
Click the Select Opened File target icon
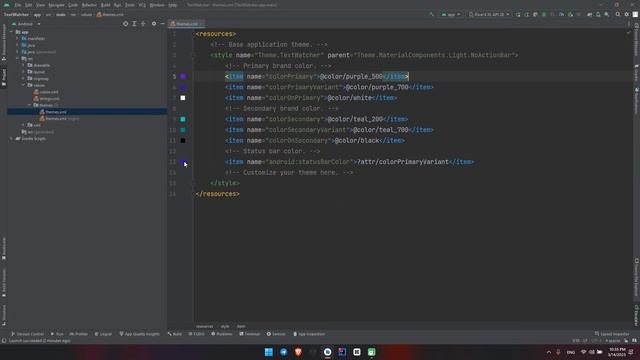(125, 24)
